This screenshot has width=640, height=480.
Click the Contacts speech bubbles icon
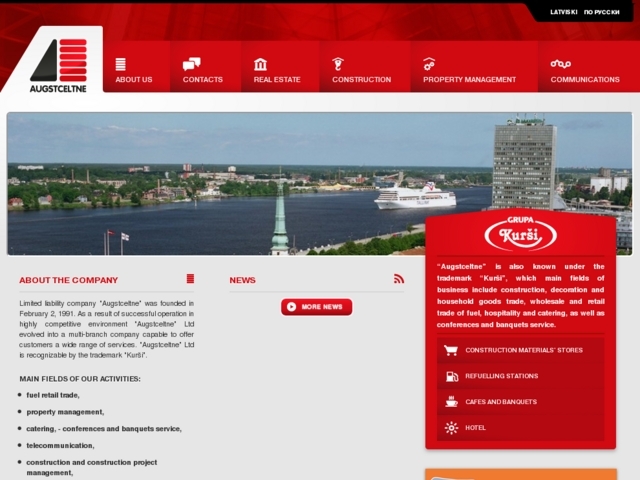(x=191, y=64)
